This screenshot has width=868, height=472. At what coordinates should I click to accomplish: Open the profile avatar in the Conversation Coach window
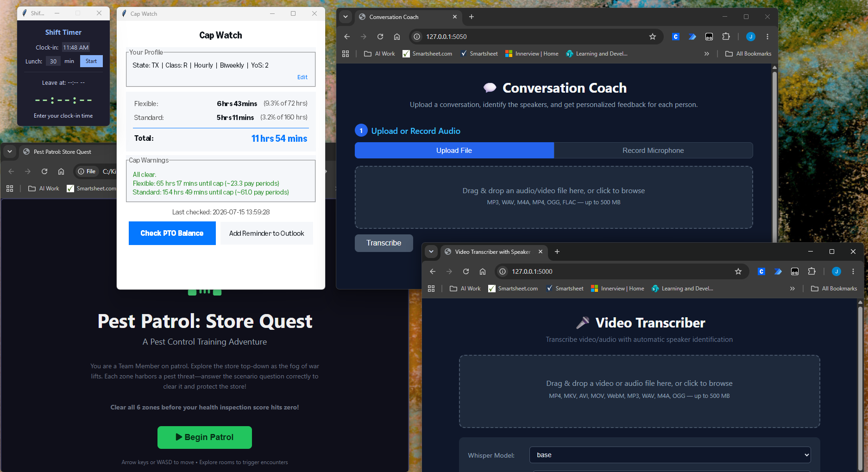[x=751, y=37]
